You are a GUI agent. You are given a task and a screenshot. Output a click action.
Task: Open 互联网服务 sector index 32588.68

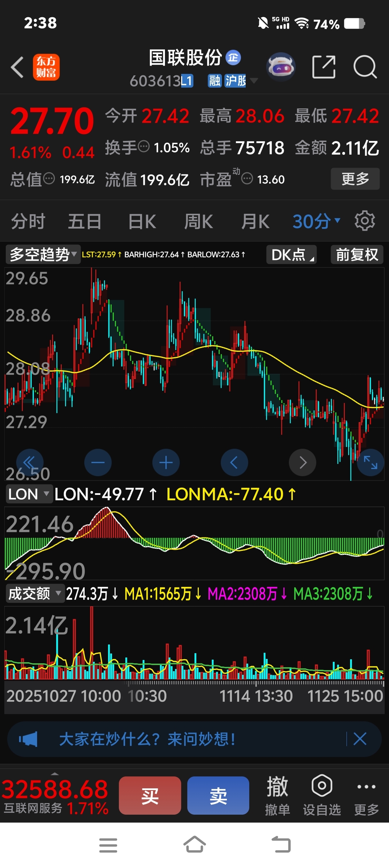point(55,796)
